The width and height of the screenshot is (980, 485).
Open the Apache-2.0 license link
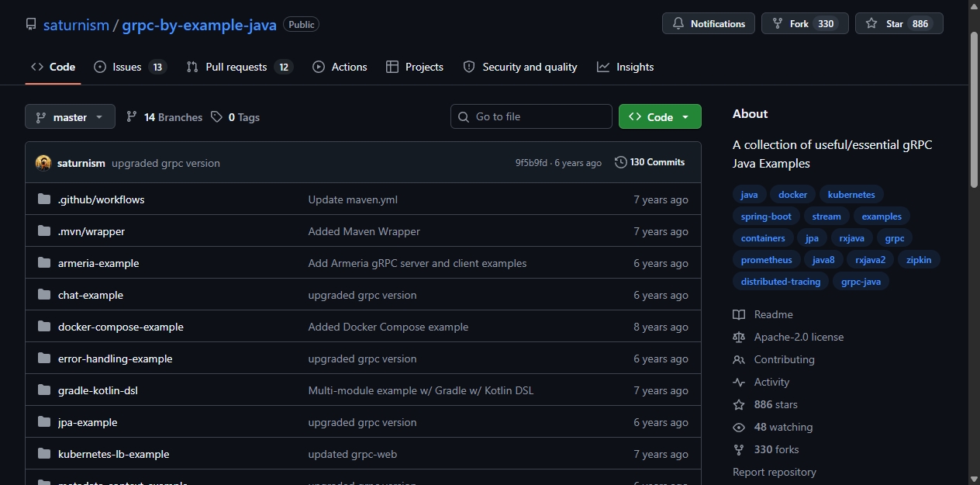point(788,337)
